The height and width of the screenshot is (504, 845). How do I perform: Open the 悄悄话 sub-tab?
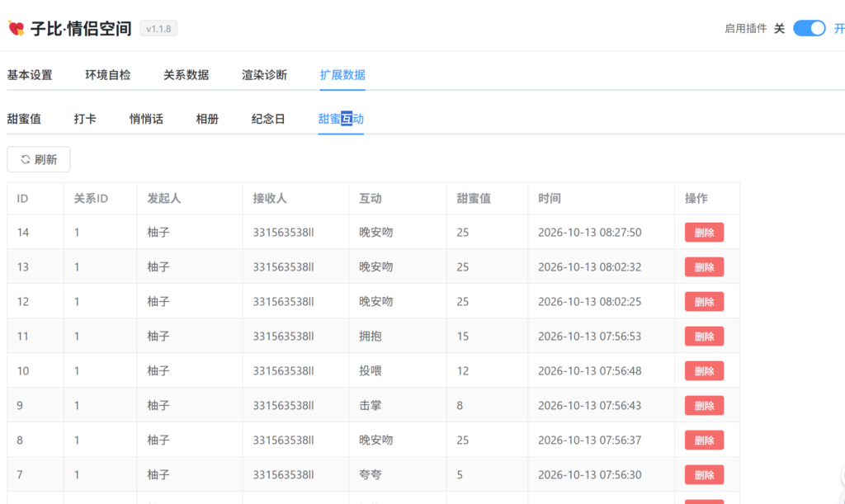(146, 119)
